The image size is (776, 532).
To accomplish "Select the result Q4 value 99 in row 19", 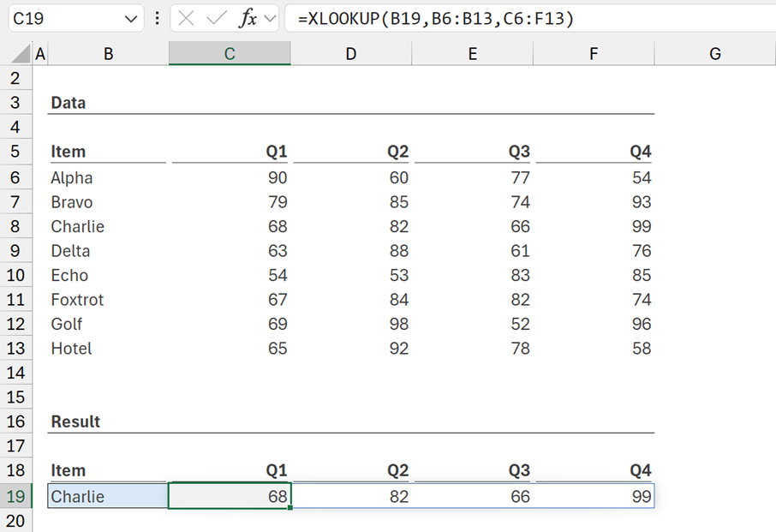I will point(594,497).
